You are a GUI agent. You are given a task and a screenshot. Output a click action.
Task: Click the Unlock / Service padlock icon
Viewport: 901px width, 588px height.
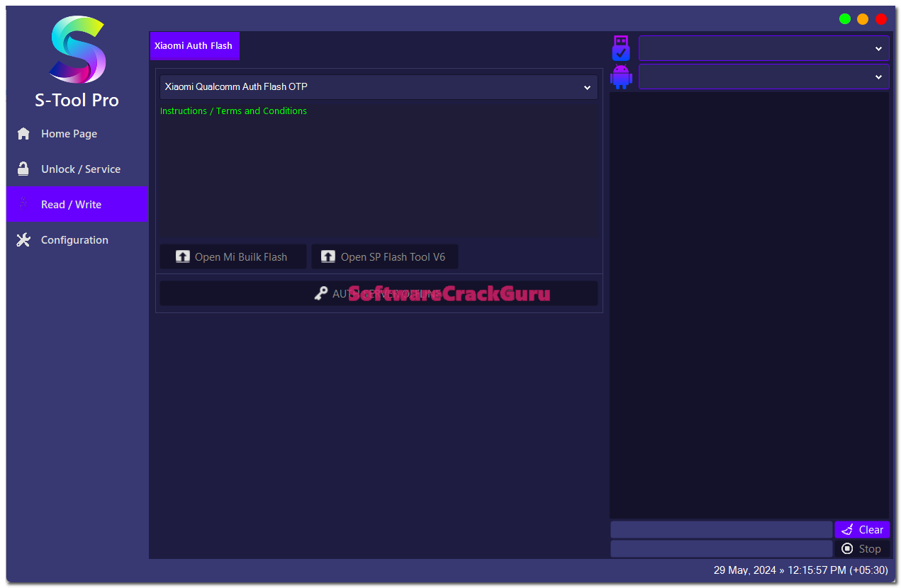pyautogui.click(x=23, y=169)
